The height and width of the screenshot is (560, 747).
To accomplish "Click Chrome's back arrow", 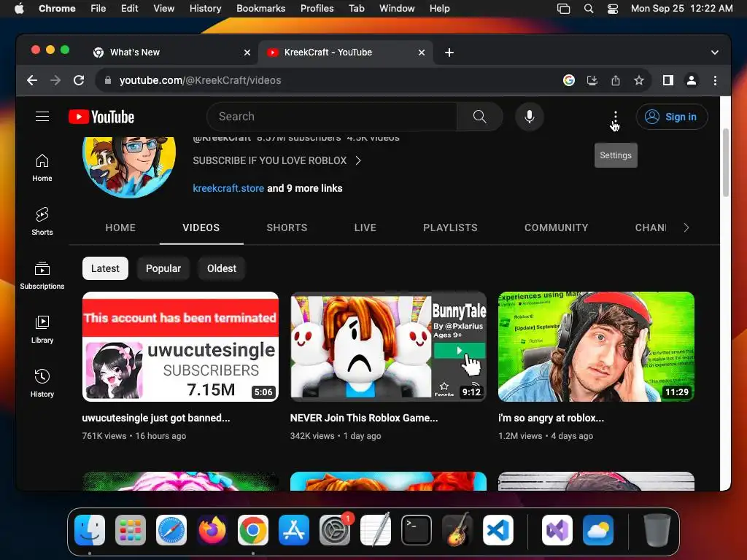I will pyautogui.click(x=32, y=80).
